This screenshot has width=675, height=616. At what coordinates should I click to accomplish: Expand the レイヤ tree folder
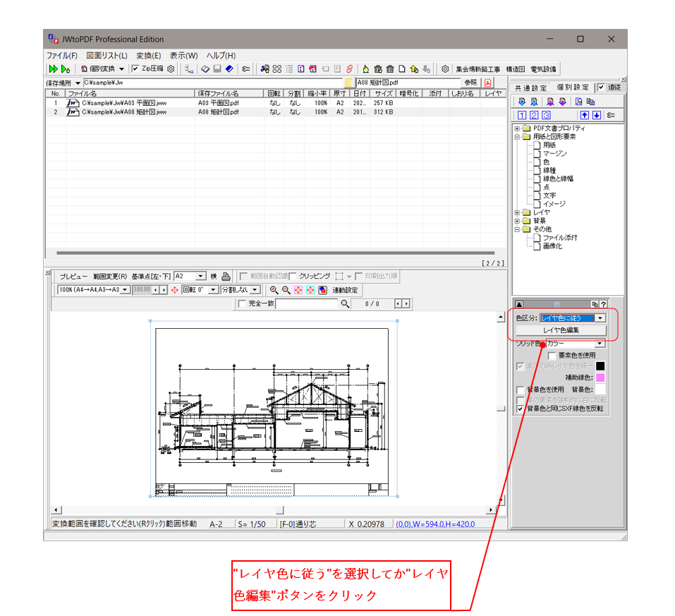pos(517,212)
